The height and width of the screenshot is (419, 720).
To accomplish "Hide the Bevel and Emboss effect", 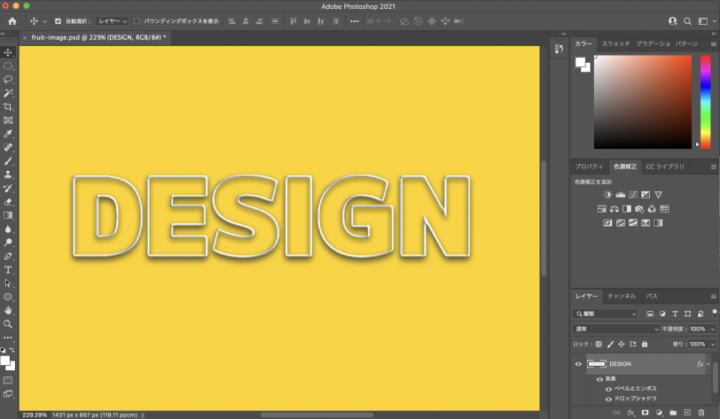I will [608, 389].
